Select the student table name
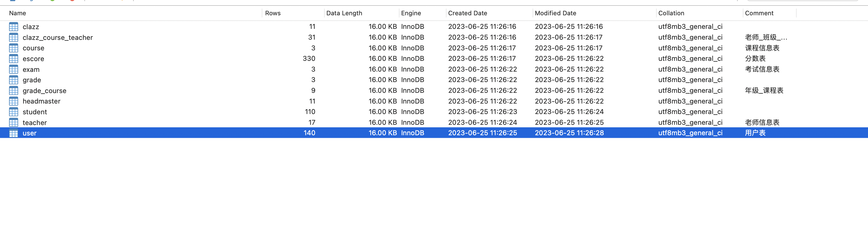This screenshot has width=868, height=232. click(35, 112)
